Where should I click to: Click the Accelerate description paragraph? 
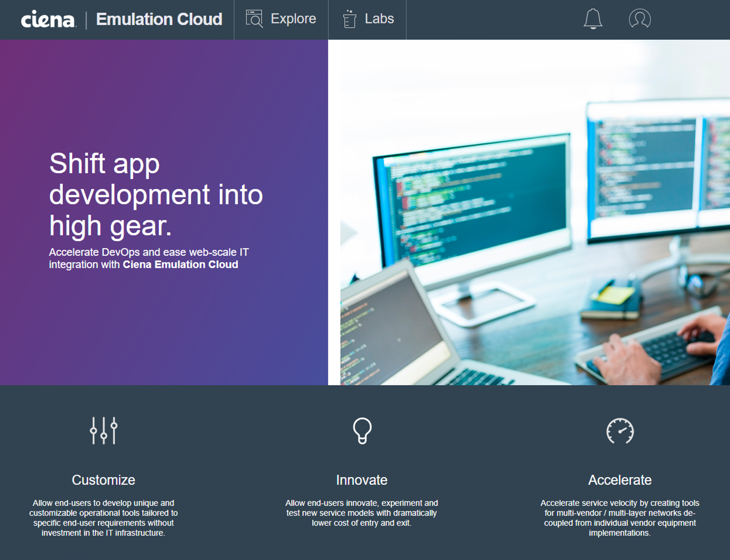click(620, 518)
